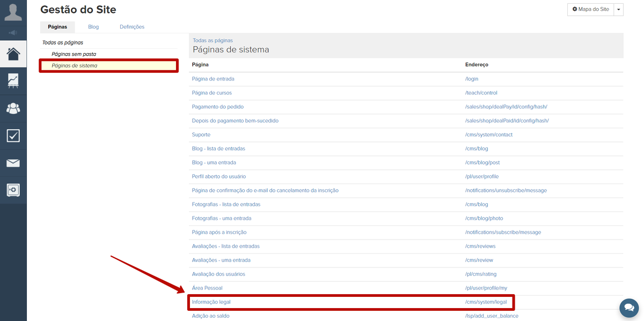644x321 pixels.
Task: Select Todas as páginas in the left tree
Action: pyautogui.click(x=63, y=42)
